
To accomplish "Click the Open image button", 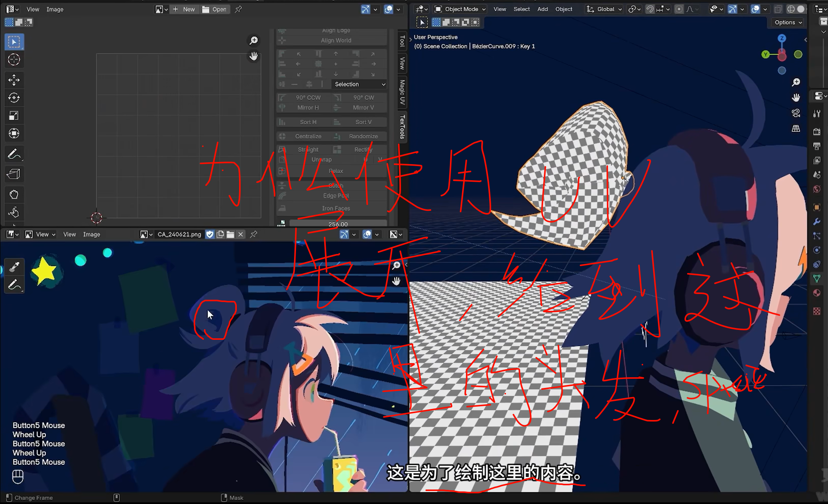I will point(215,9).
